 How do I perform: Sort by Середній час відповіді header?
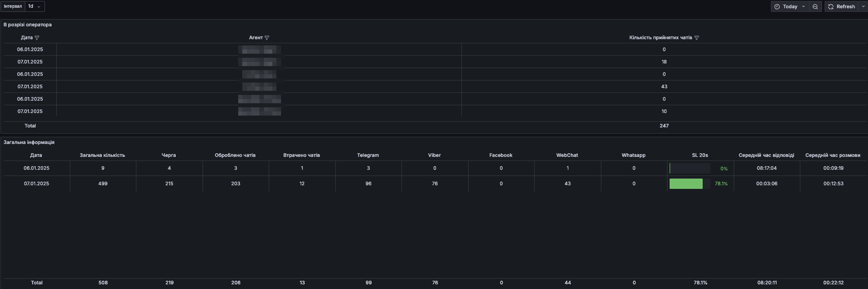point(766,155)
